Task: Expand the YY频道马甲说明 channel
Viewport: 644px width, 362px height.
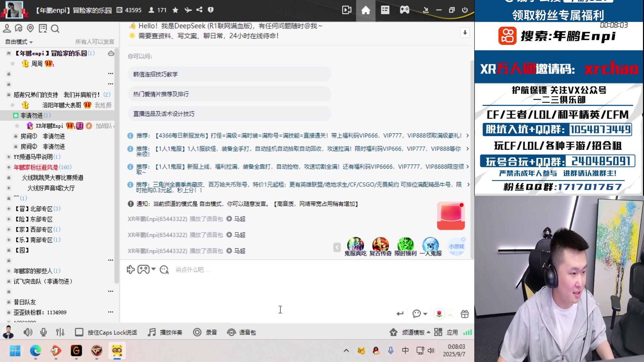Action: 9,157
